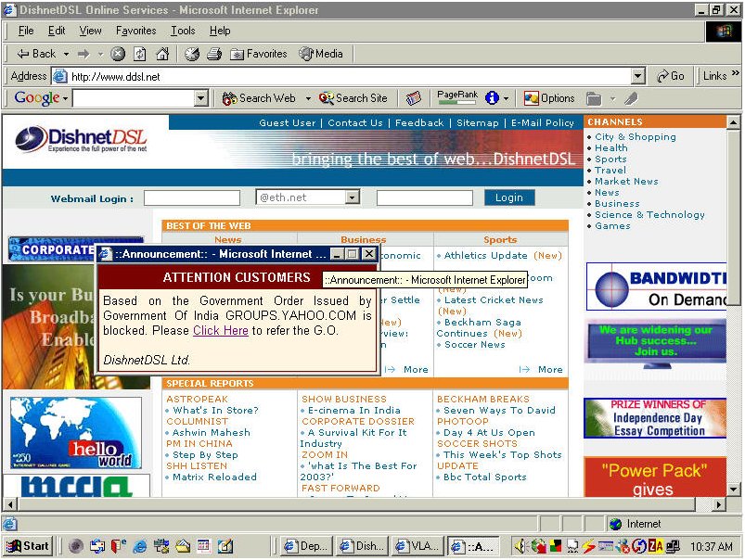Image resolution: width=745 pixels, height=560 pixels.
Task: Expand the Links toolbar chevron
Action: point(736,72)
